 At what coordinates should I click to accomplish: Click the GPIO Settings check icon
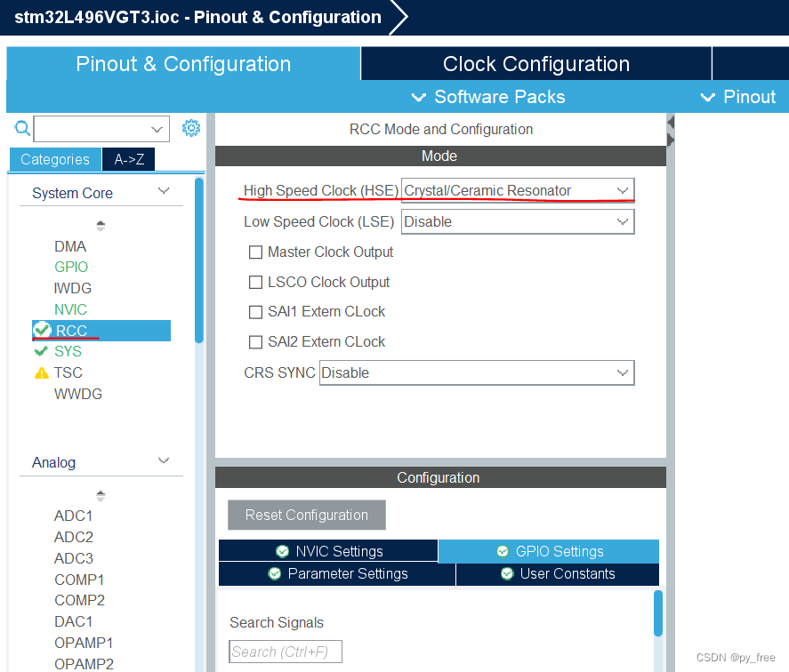[503, 551]
